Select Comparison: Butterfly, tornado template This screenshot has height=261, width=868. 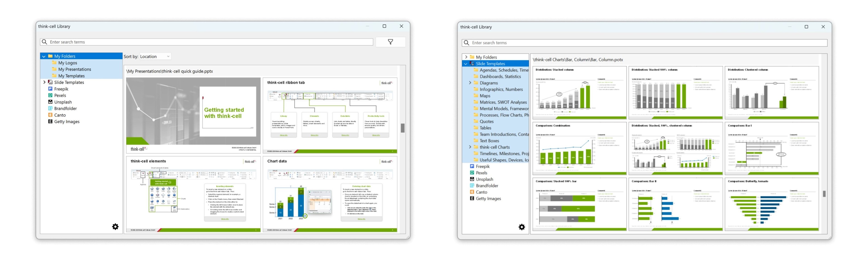click(772, 204)
